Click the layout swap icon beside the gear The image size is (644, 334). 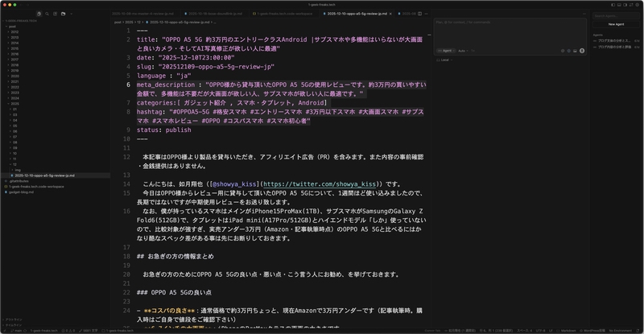click(x=631, y=5)
